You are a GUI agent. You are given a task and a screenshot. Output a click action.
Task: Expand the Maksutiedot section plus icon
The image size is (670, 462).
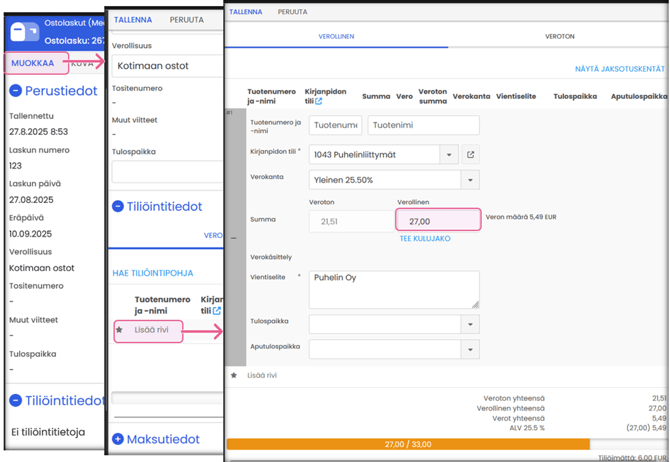click(118, 439)
